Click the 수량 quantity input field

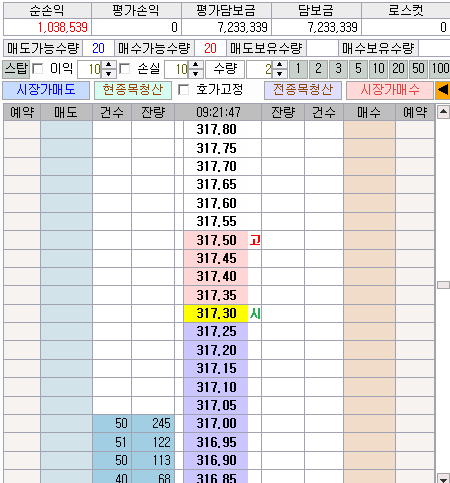click(261, 69)
